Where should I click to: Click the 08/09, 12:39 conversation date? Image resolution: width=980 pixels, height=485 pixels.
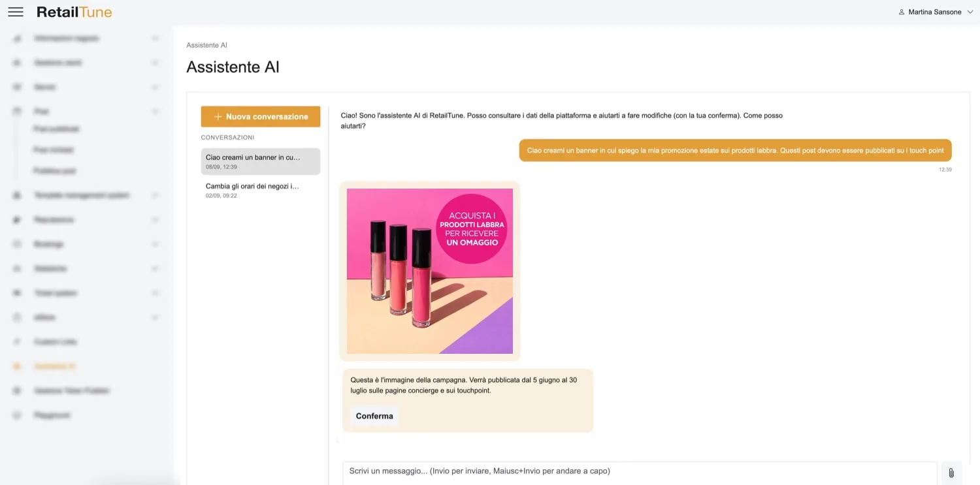click(221, 167)
